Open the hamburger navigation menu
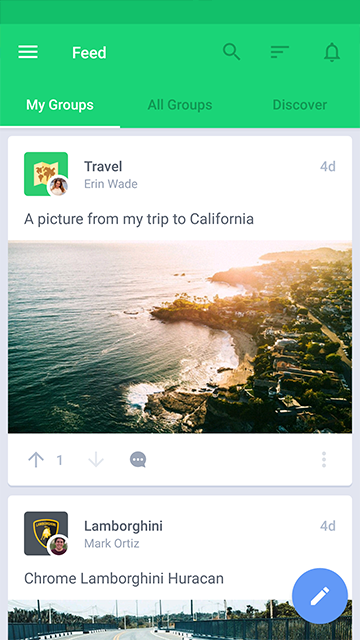This screenshot has height=640, width=360. point(28,52)
